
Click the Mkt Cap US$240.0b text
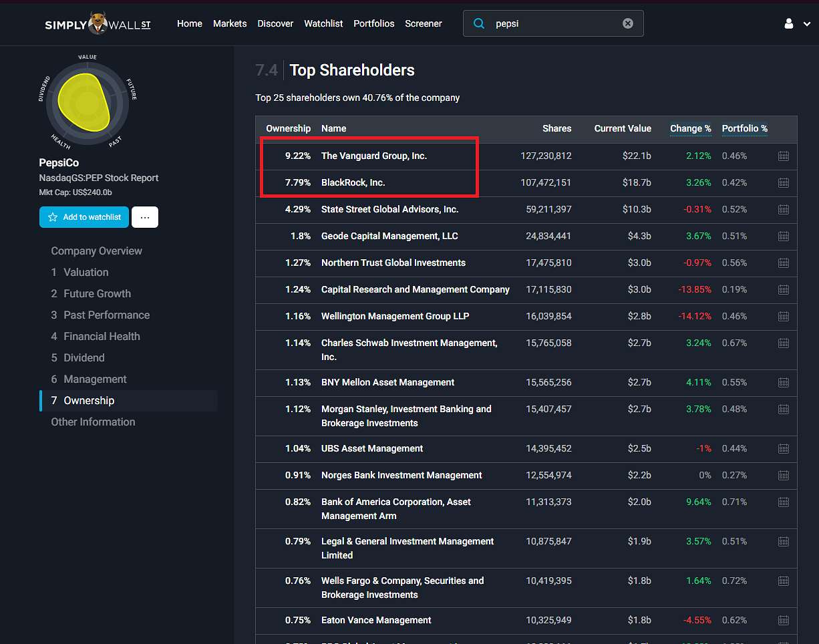tap(75, 192)
